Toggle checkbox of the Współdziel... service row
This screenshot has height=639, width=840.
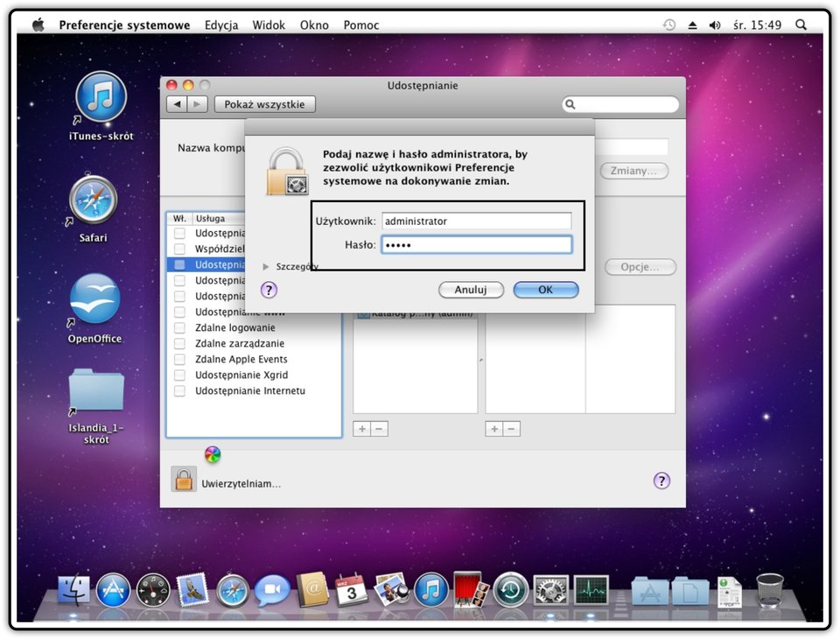point(179,249)
